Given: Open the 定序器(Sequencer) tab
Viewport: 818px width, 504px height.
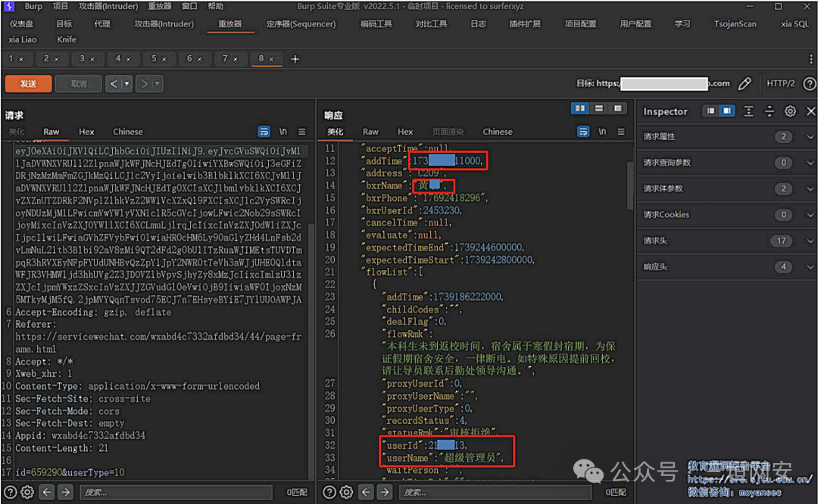Looking at the screenshot, I should [x=301, y=24].
